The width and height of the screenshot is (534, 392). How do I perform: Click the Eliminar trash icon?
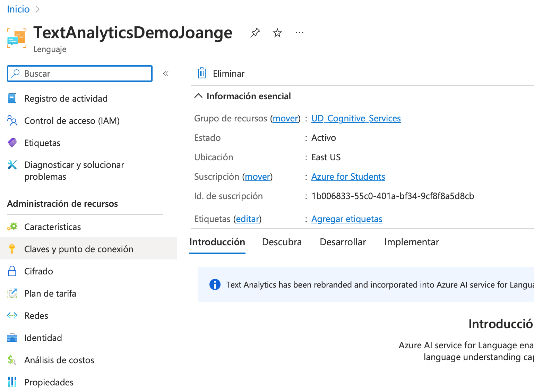[202, 74]
